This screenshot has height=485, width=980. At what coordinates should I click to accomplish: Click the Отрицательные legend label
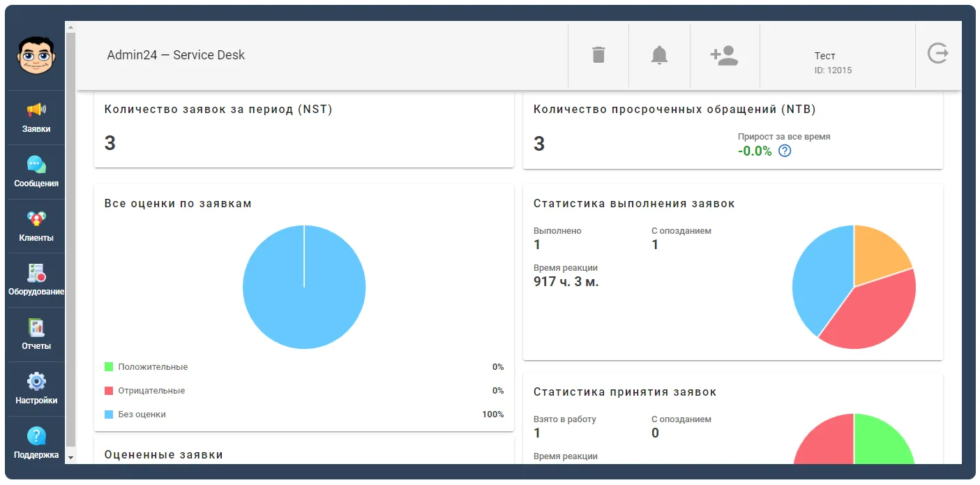(151, 391)
